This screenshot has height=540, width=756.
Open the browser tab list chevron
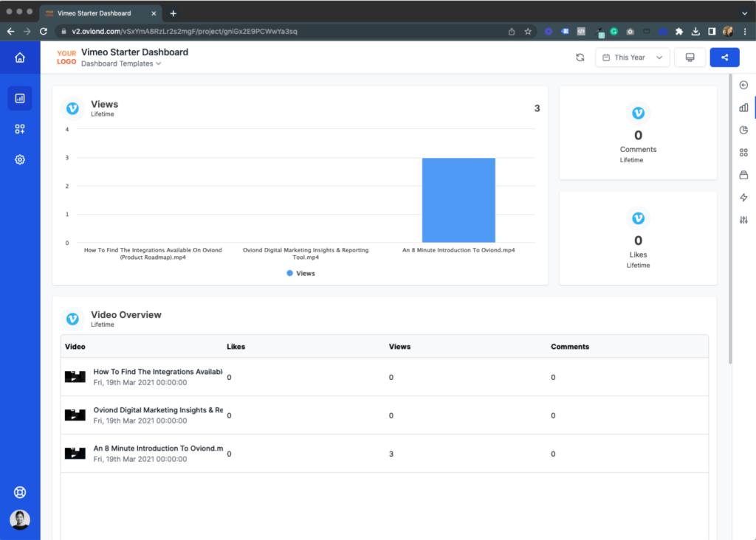click(744, 13)
